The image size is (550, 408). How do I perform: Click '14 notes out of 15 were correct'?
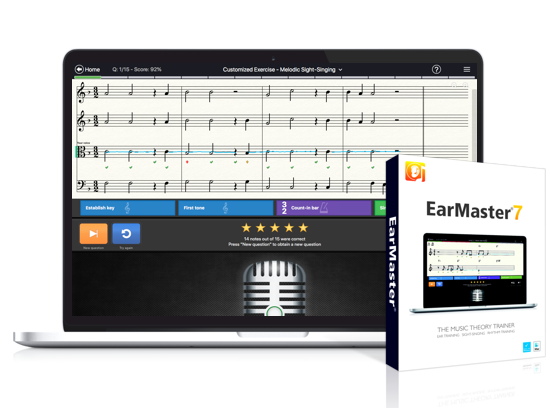tap(275, 239)
